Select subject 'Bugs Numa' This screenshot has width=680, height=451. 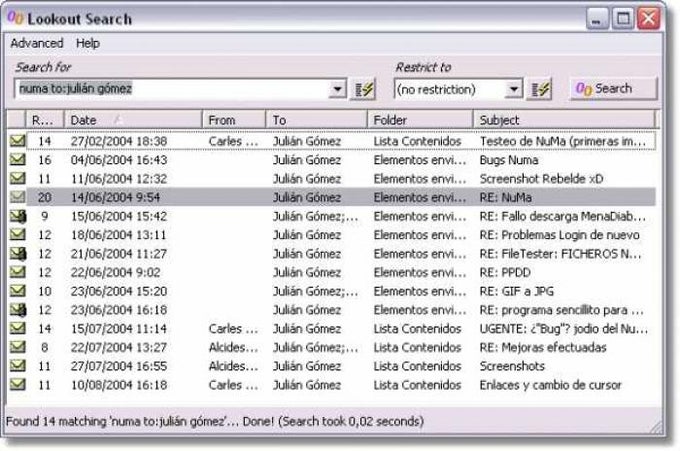509,160
